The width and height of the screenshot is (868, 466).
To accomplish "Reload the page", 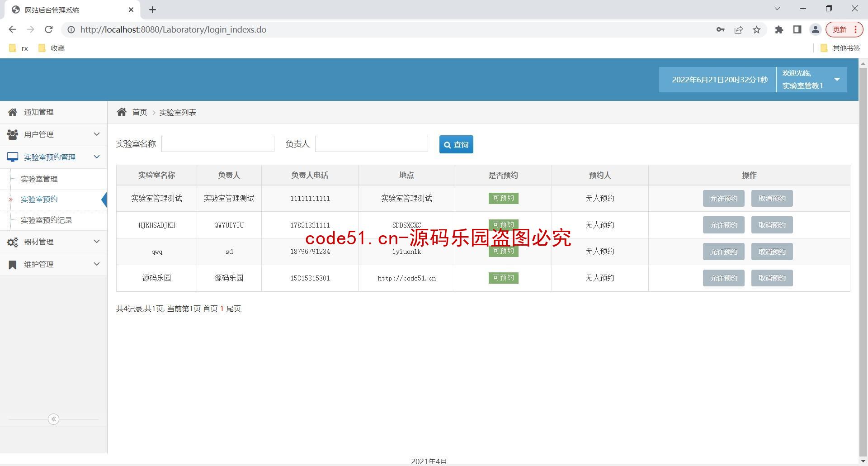I will point(49,29).
